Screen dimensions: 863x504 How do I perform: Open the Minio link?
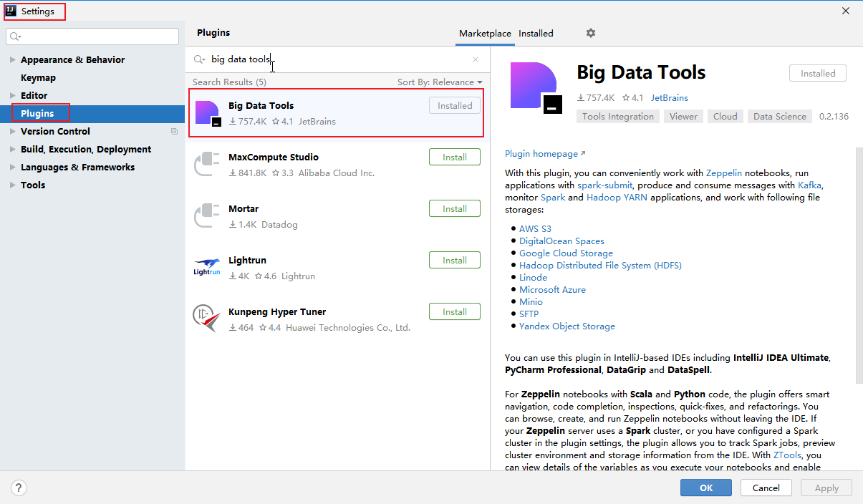coord(531,302)
